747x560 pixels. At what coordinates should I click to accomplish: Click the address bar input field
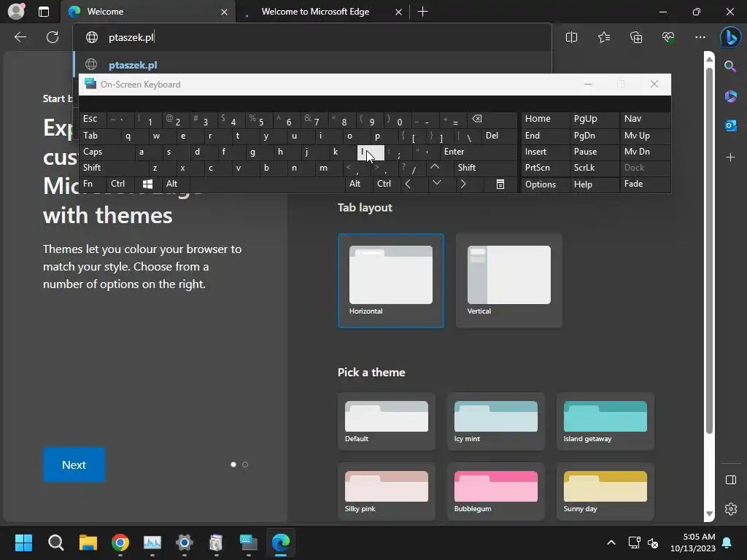312,37
